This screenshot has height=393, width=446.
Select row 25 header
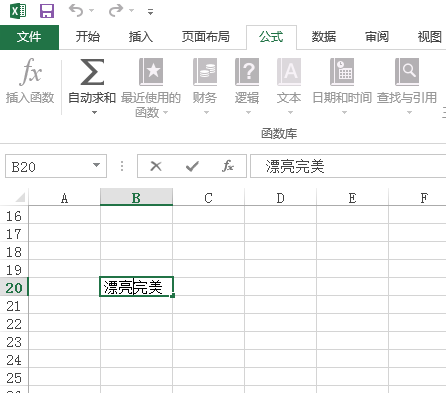tap(14, 378)
